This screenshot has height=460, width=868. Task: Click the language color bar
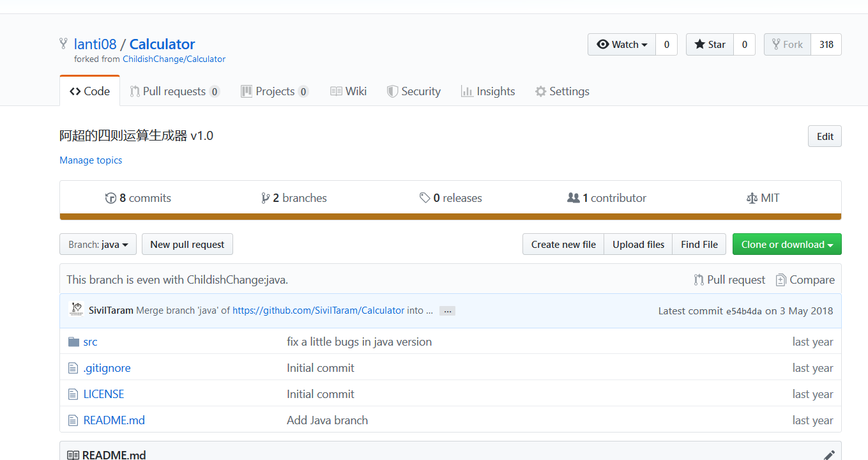tap(450, 217)
